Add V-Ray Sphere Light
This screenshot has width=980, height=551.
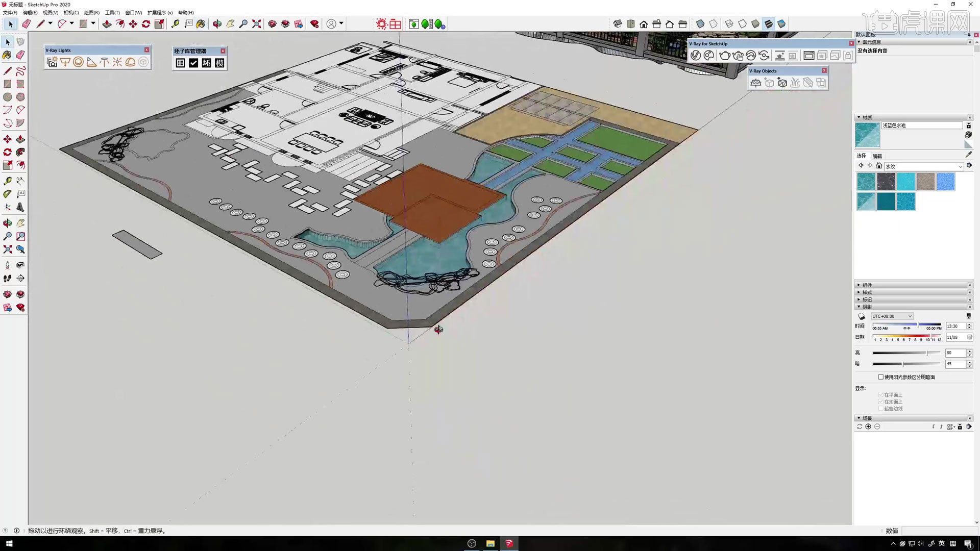click(78, 62)
